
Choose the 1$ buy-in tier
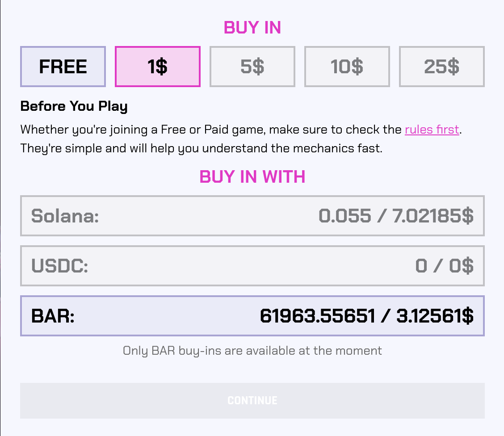(x=158, y=67)
